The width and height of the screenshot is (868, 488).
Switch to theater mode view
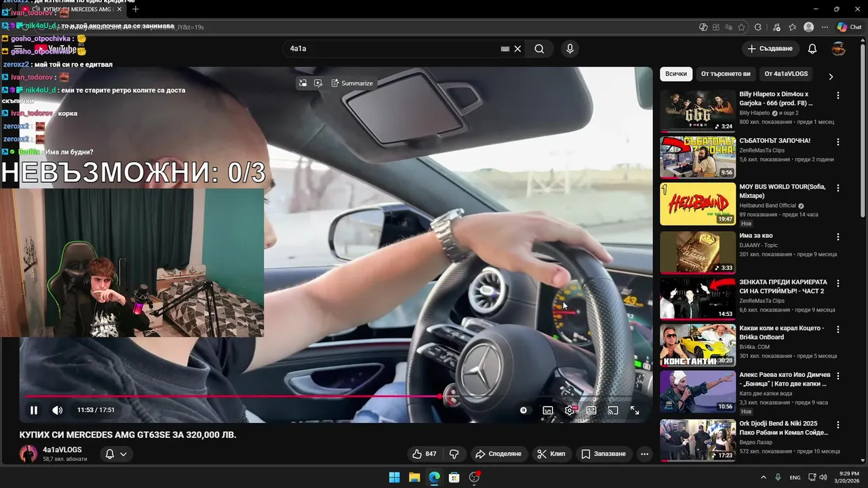tap(591, 410)
